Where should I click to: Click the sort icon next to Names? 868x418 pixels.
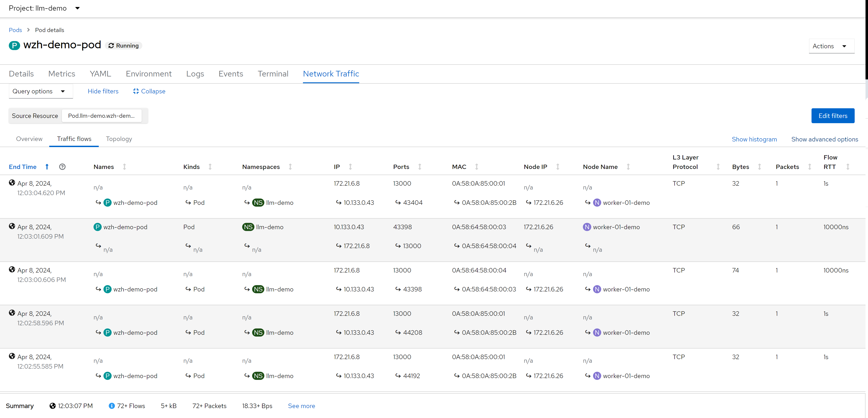point(124,167)
